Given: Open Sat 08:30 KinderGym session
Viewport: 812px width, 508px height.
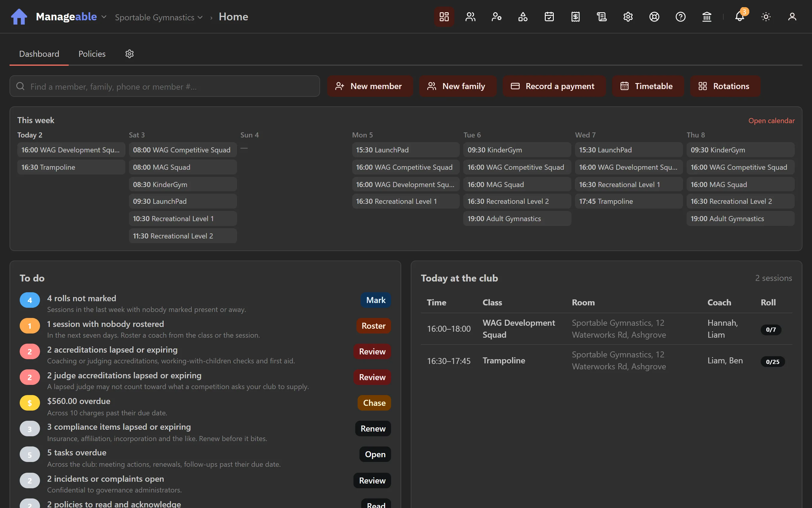Looking at the screenshot, I should 183,184.
